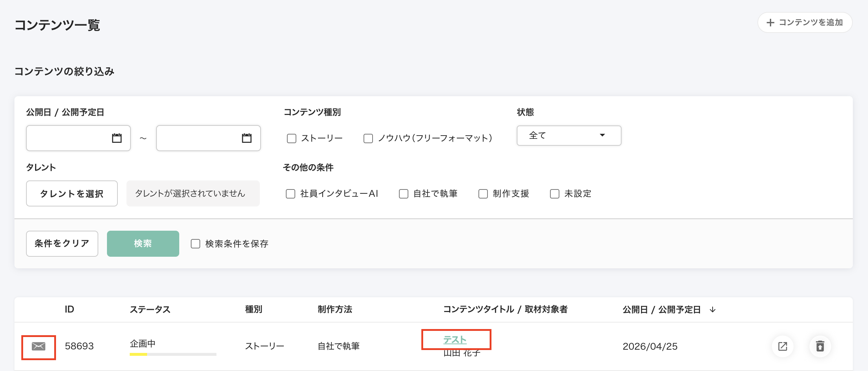Check the 制作支援 condition checkbox
The image size is (868, 371).
coord(483,194)
